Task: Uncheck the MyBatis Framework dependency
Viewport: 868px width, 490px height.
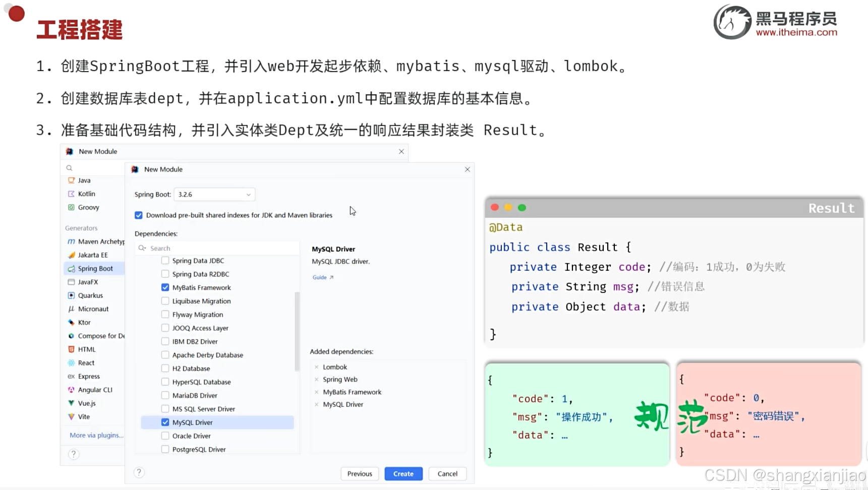Action: coord(165,287)
